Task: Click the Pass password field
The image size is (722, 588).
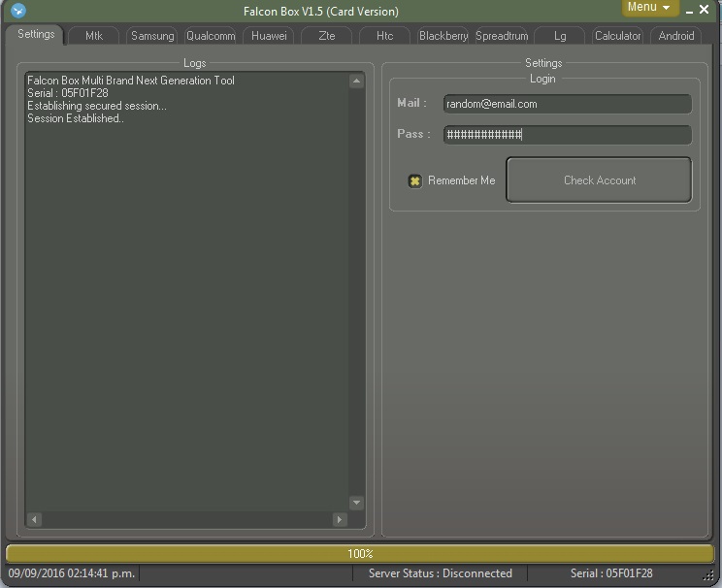Action: 568,135
